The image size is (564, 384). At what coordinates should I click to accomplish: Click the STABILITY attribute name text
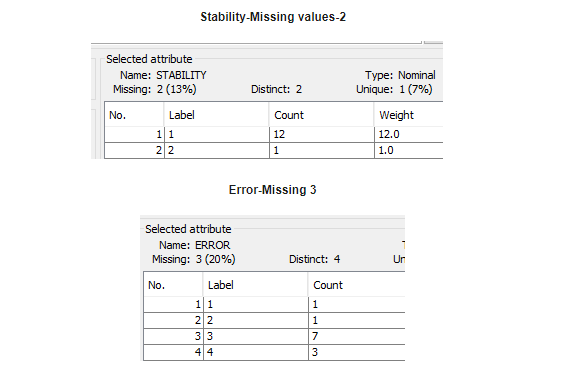[x=181, y=75]
